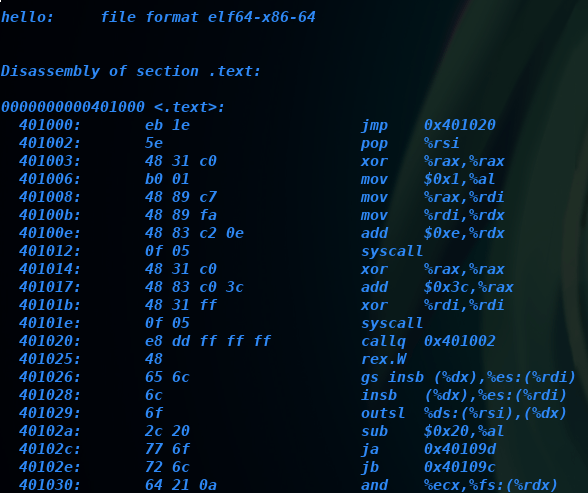The width and height of the screenshot is (588, 493).
Task: Click address 401002 with pop instruction
Action: [50, 143]
